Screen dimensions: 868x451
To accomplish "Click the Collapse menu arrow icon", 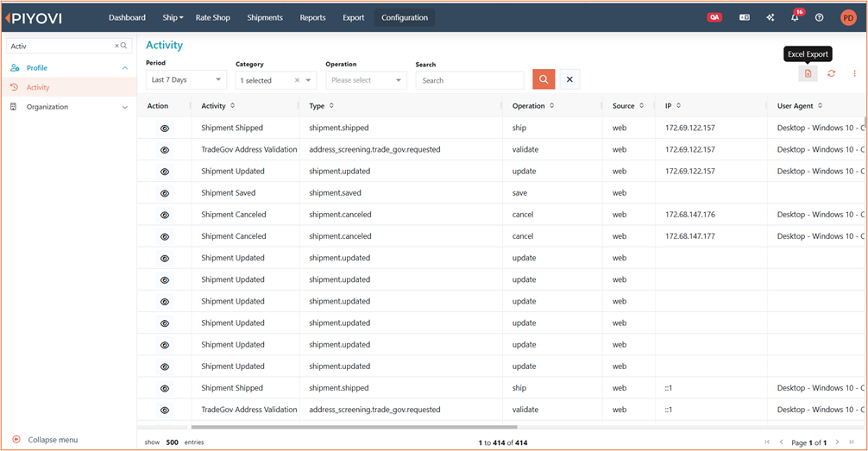I will (16, 440).
